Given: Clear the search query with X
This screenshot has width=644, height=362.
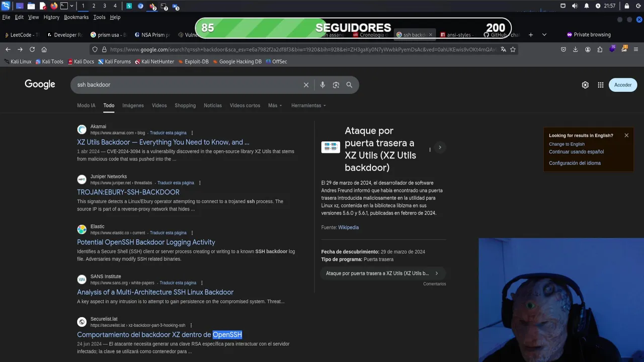Looking at the screenshot, I should (306, 85).
